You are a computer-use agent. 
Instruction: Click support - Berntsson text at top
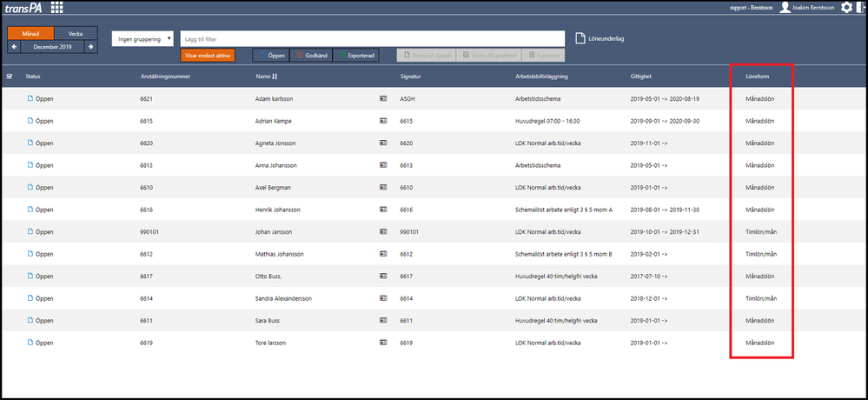(752, 8)
